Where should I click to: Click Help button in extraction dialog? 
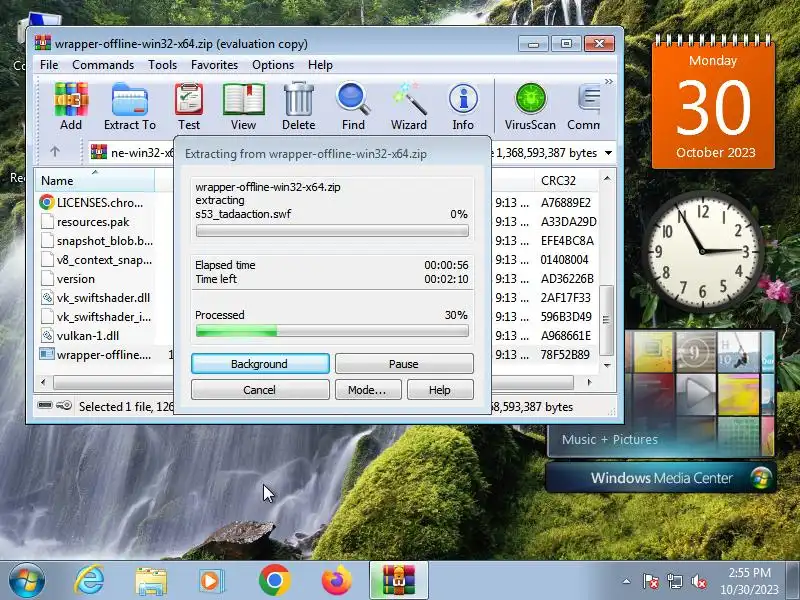pos(440,390)
